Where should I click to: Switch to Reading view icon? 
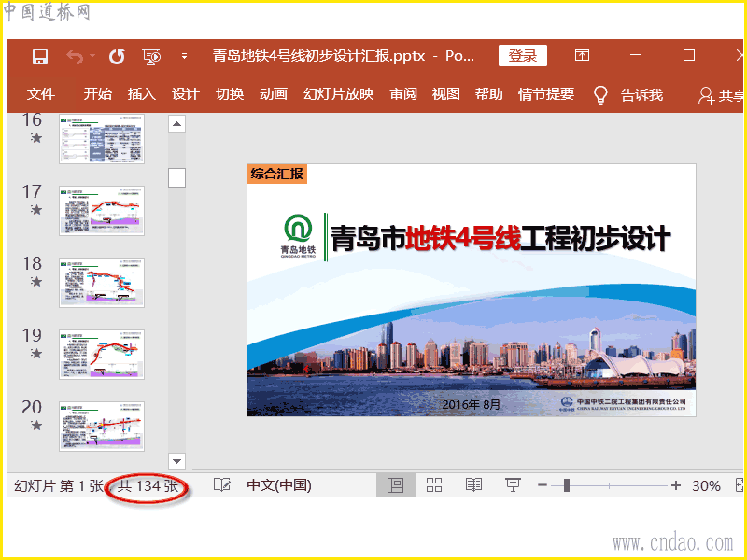pyautogui.click(x=473, y=485)
